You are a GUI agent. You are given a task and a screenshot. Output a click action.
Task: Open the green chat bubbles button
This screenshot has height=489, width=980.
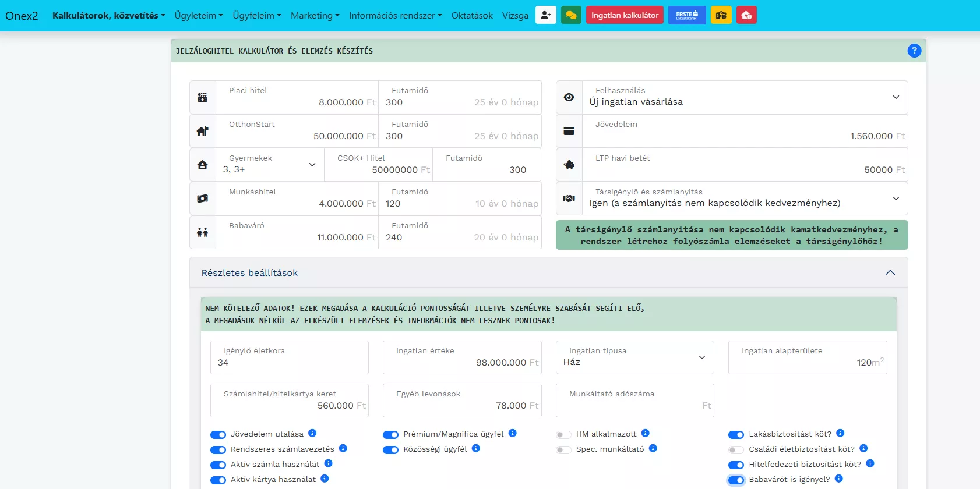[x=571, y=15]
